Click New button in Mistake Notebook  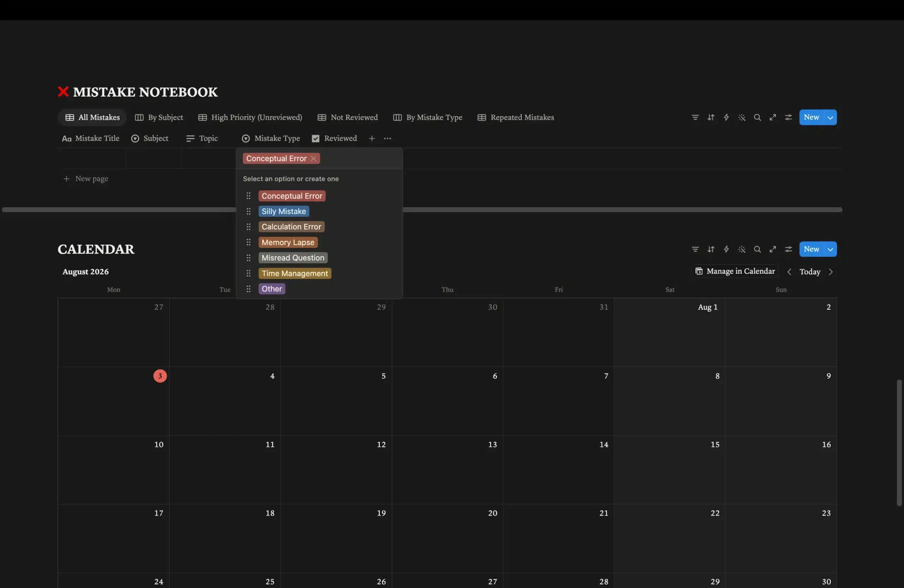click(x=811, y=117)
